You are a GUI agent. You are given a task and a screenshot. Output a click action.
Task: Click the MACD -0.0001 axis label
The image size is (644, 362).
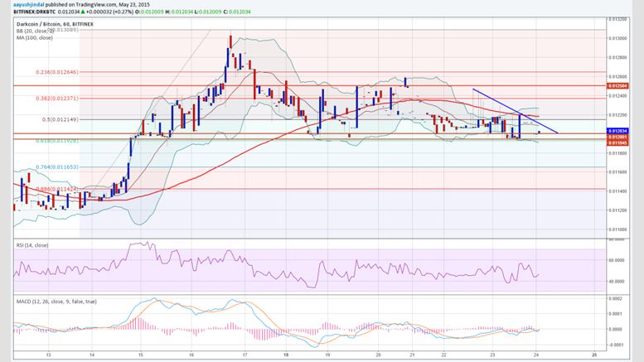pyautogui.click(x=615, y=345)
